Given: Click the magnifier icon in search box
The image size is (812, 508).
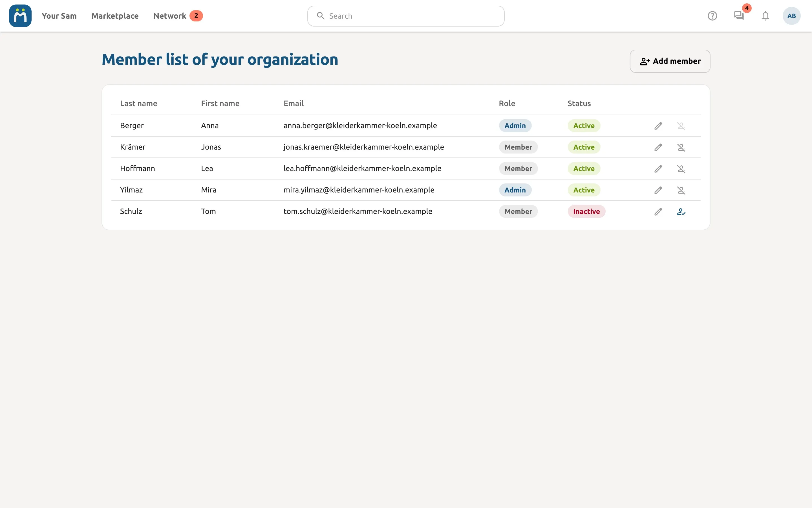Looking at the screenshot, I should tap(321, 16).
